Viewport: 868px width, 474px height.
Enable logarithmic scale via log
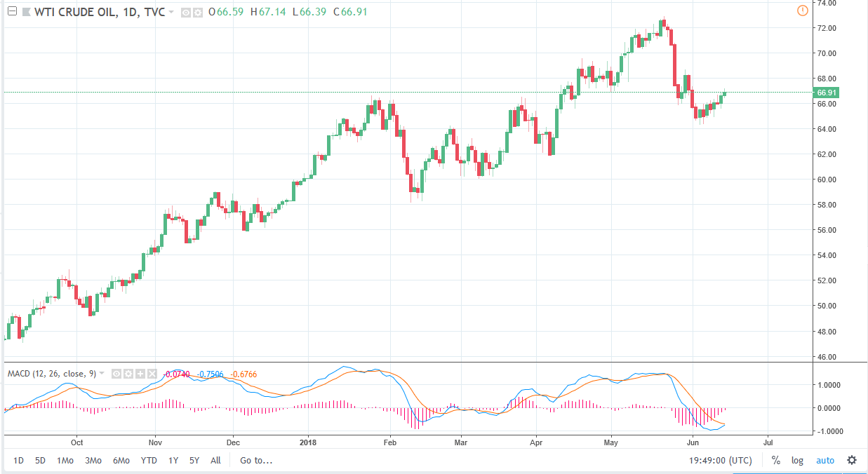click(x=797, y=461)
